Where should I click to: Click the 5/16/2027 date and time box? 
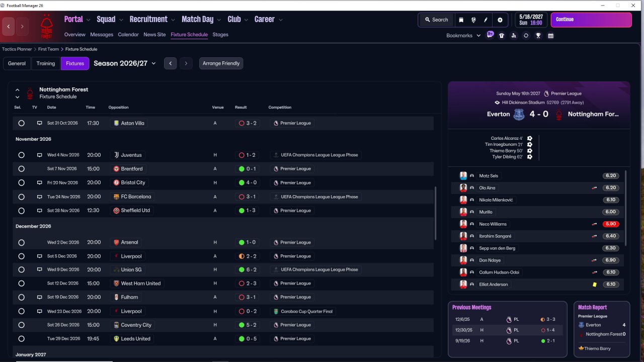(x=531, y=20)
